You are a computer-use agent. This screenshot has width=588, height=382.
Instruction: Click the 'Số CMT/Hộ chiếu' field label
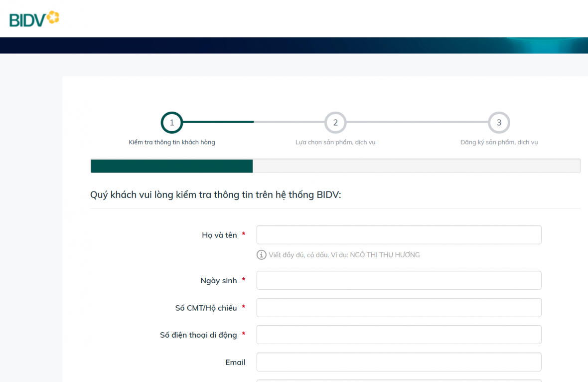tap(206, 308)
